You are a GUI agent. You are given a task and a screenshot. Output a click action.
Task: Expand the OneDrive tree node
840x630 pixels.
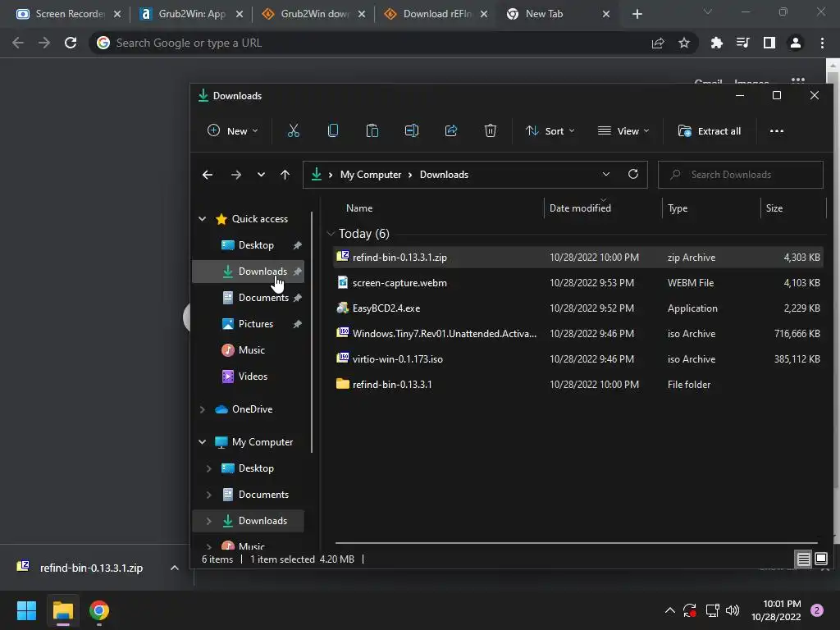[x=202, y=409]
